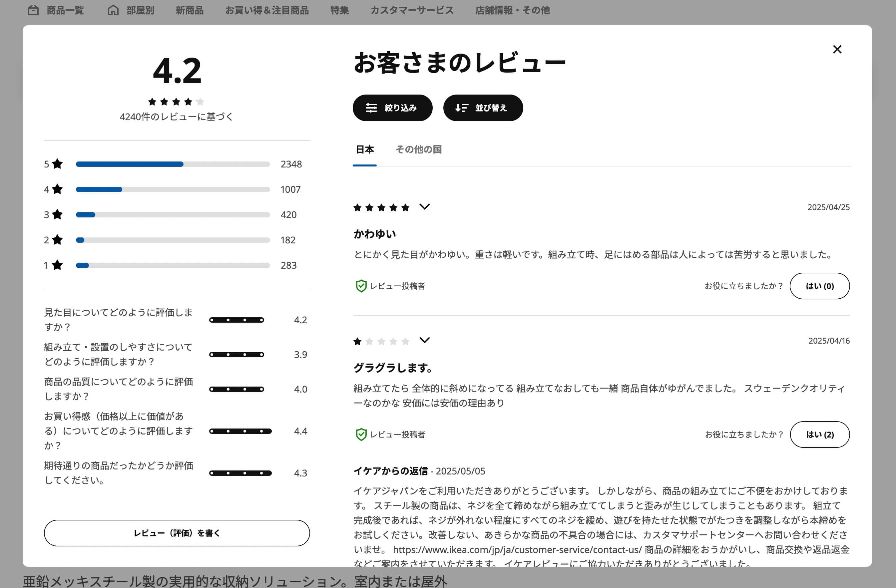Click verified shield icon on かわゆい review
This screenshot has height=588, width=896.
[x=361, y=286]
